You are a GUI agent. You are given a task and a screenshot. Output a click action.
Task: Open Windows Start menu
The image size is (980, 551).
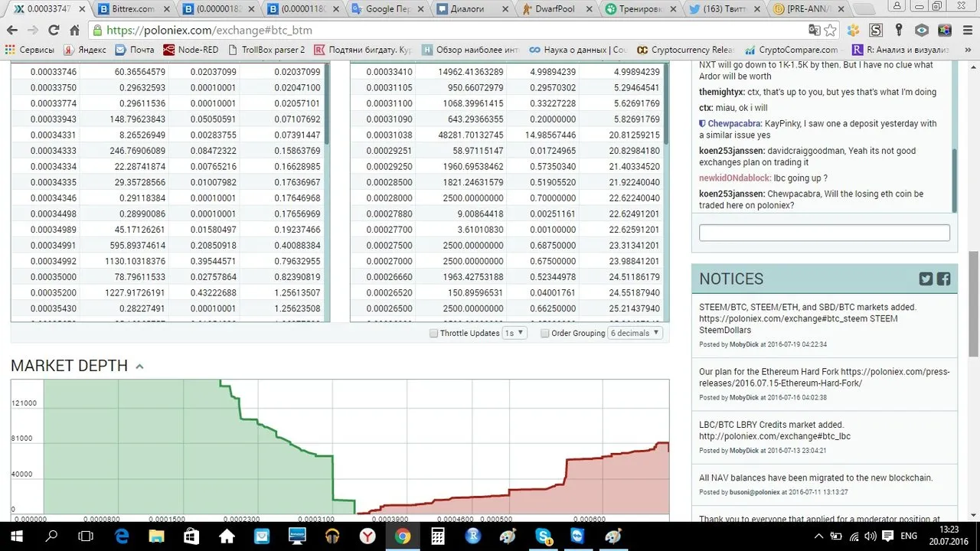17,536
